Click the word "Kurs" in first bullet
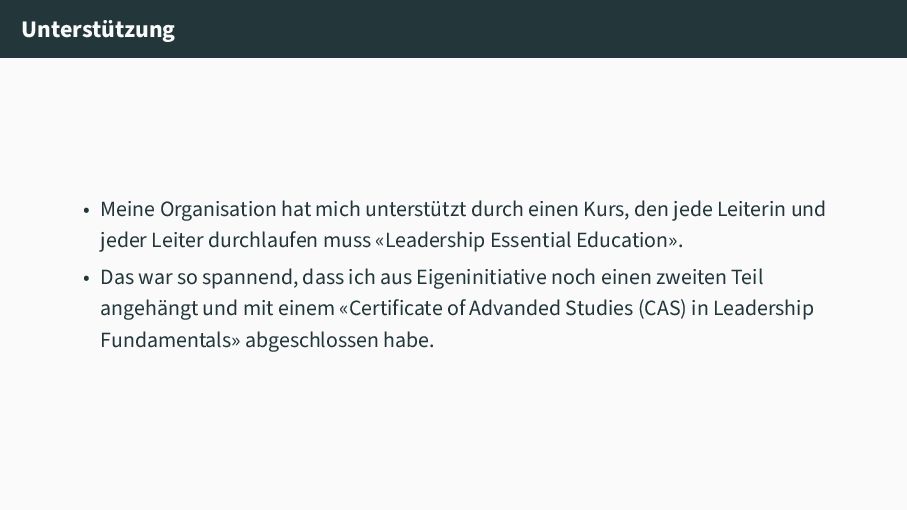Screen dimensions: 907x510 point(603,209)
